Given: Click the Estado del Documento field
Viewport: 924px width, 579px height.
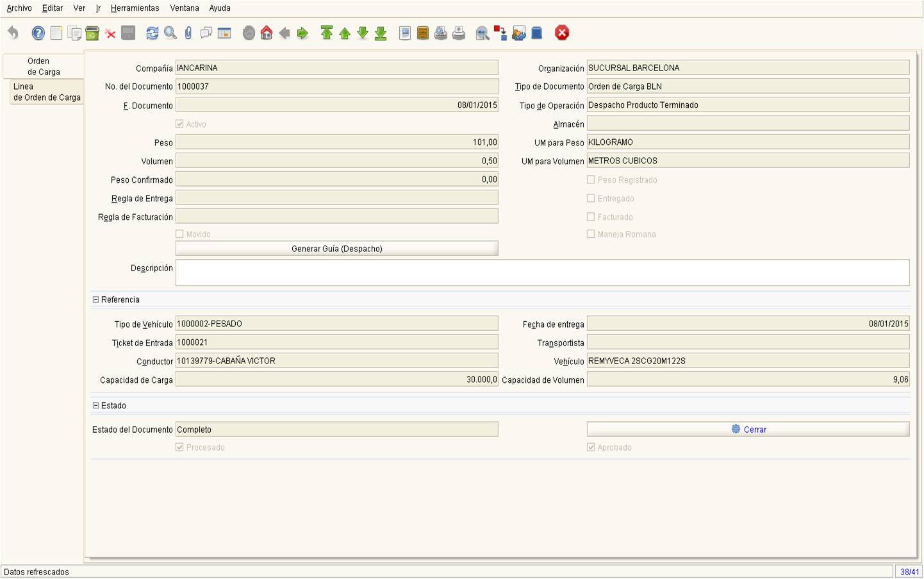Looking at the screenshot, I should 337,430.
